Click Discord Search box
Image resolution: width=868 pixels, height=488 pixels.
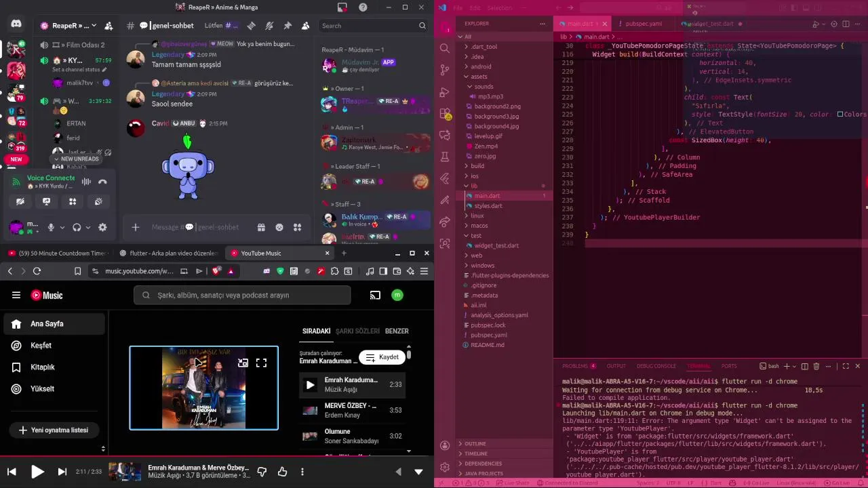click(x=374, y=26)
